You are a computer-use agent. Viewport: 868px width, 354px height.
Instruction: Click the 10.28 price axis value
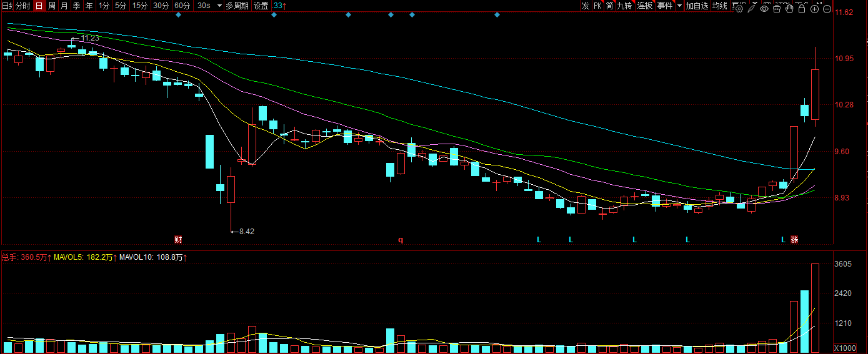[x=844, y=105]
